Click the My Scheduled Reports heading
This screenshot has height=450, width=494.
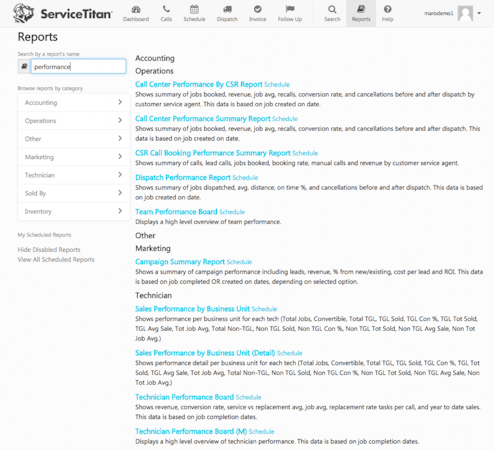(x=44, y=235)
